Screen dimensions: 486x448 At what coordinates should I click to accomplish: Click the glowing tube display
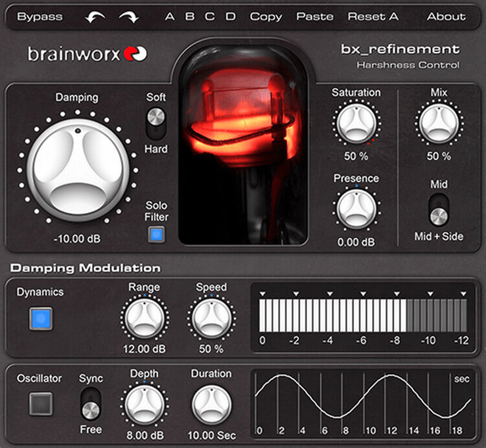click(x=243, y=144)
